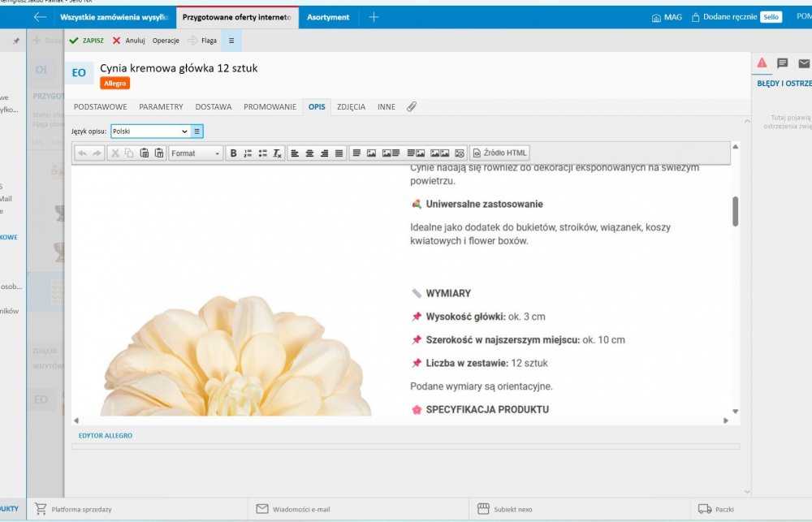The image size is (812, 522).
Task: Open Paczki in bottom bar
Action: (715, 509)
